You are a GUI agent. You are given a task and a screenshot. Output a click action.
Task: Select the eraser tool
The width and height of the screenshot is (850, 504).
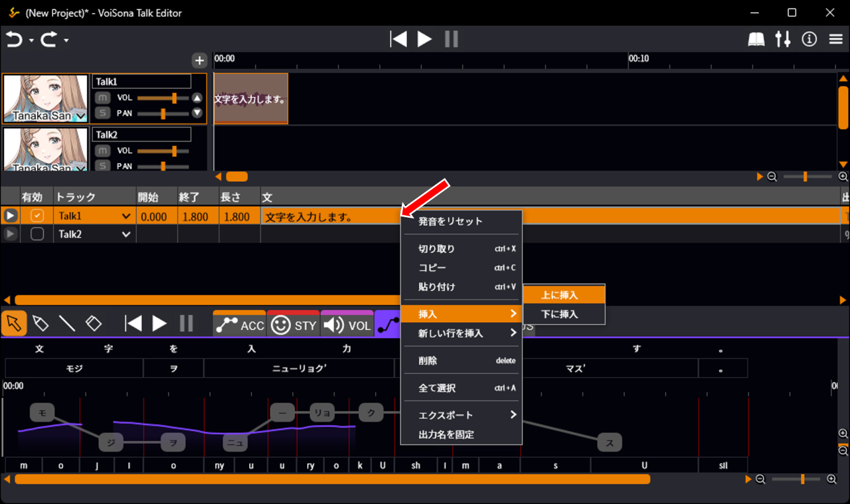[94, 323]
